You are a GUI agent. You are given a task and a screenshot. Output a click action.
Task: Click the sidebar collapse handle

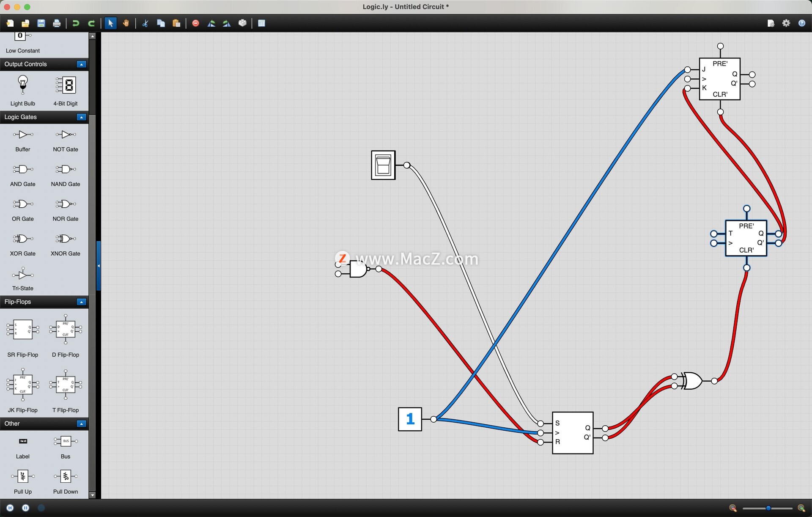click(99, 266)
